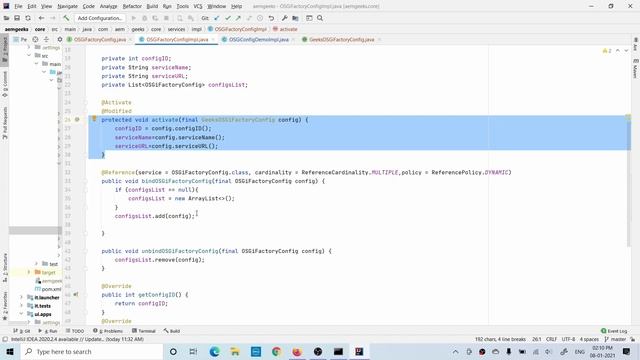Toggle the read-only lock icon in status bar
This screenshot has width=640, height=360.
[x=633, y=339]
